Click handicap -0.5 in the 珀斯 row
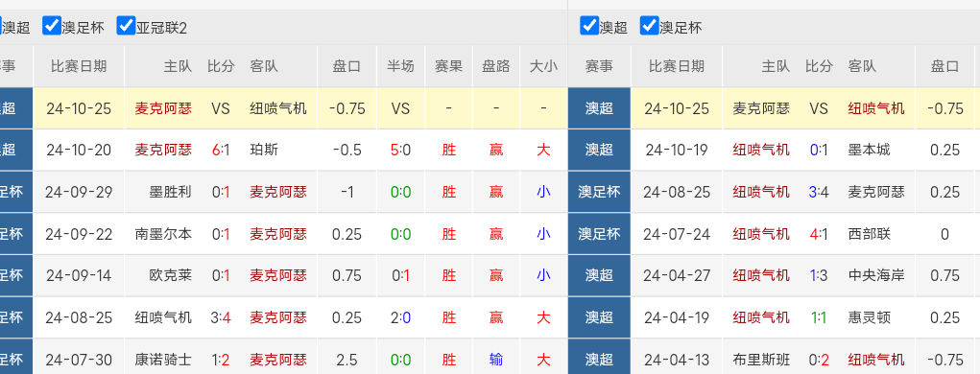 [x=347, y=150]
